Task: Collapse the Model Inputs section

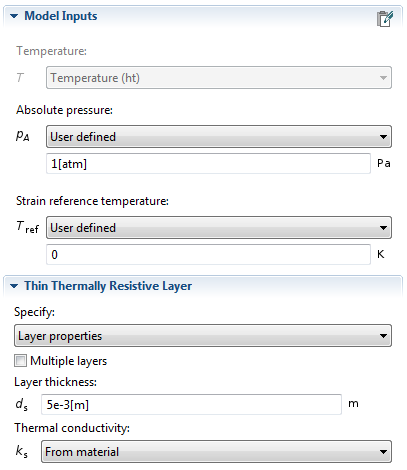Action: [14, 16]
